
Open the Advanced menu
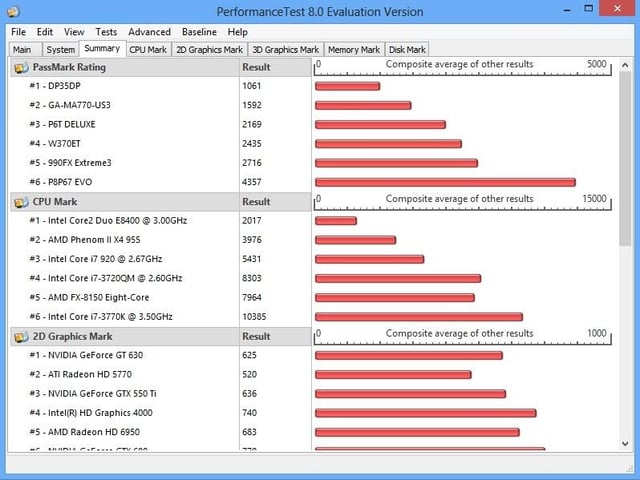(149, 32)
